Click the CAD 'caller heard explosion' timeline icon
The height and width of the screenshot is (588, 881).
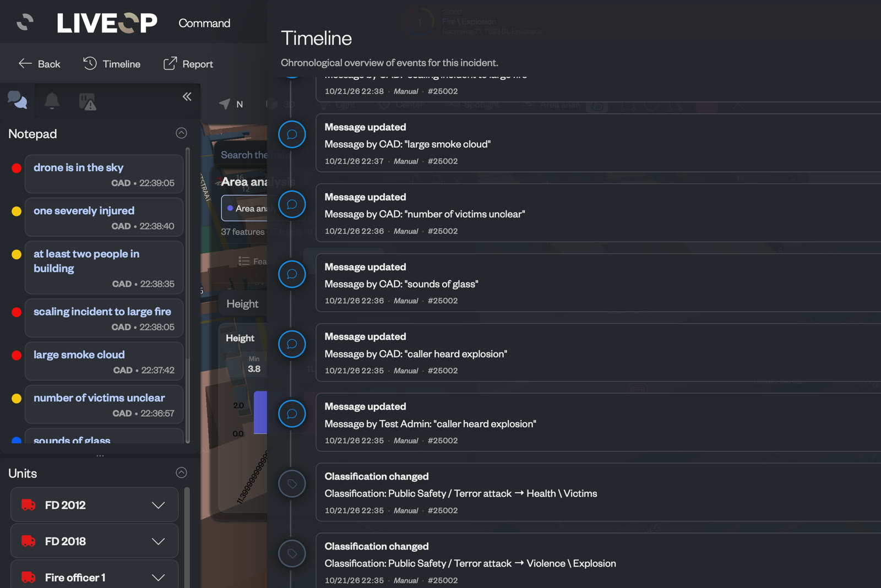[292, 344]
